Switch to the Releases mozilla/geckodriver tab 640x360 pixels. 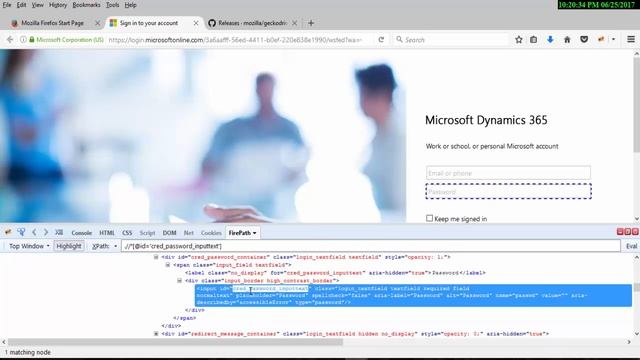252,23
